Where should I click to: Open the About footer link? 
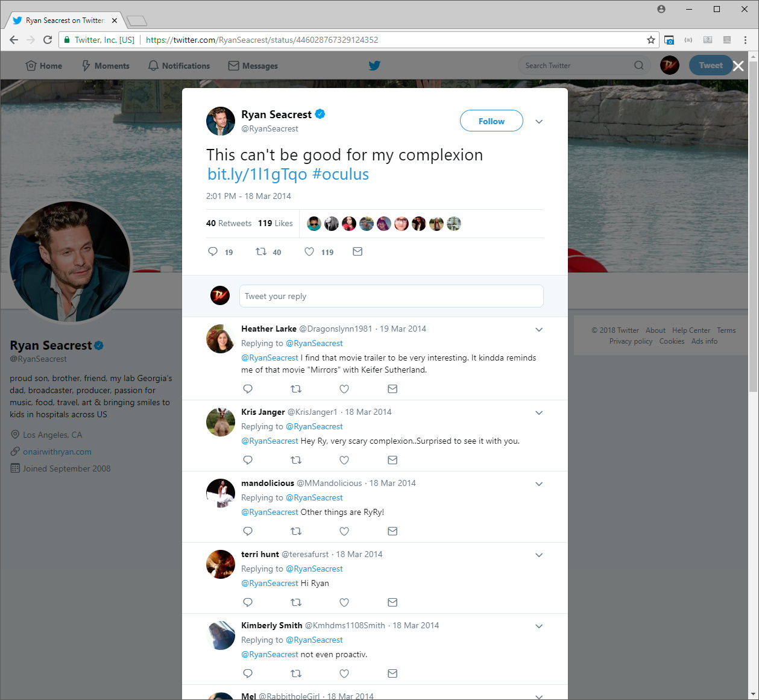click(x=655, y=330)
